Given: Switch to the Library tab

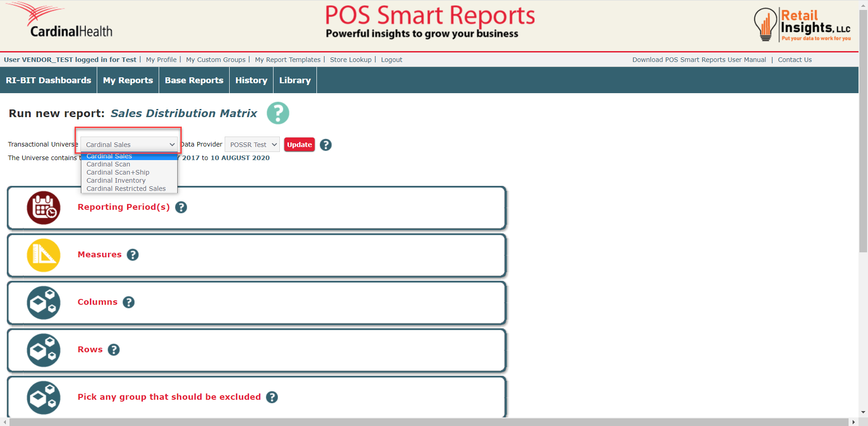Looking at the screenshot, I should pyautogui.click(x=295, y=80).
